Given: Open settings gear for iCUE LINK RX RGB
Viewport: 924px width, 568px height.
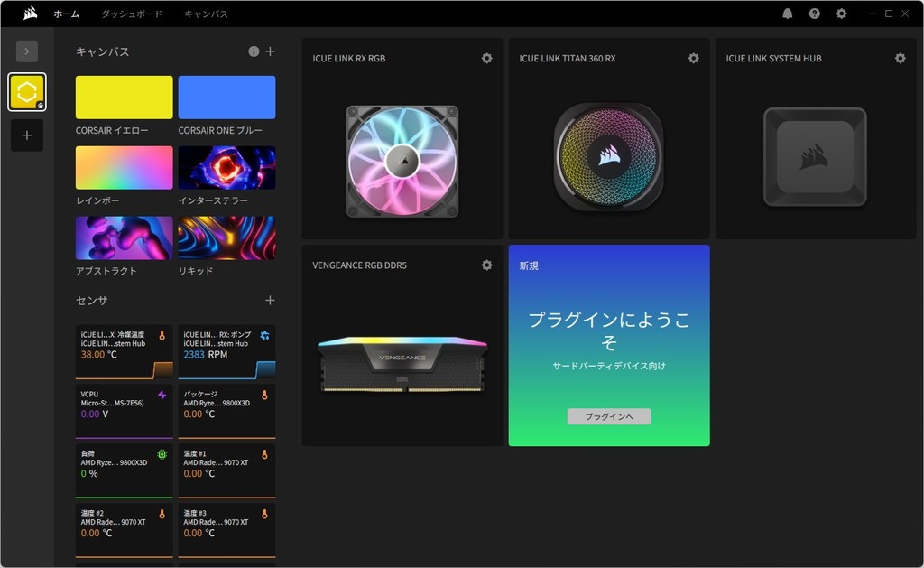Looking at the screenshot, I should (x=486, y=59).
